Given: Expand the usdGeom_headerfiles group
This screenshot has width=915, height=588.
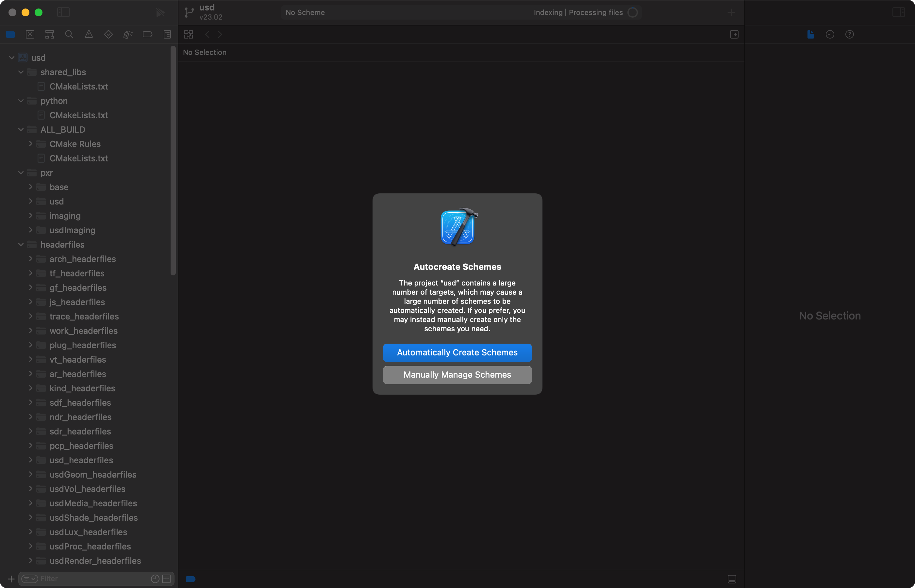Looking at the screenshot, I should pos(31,474).
